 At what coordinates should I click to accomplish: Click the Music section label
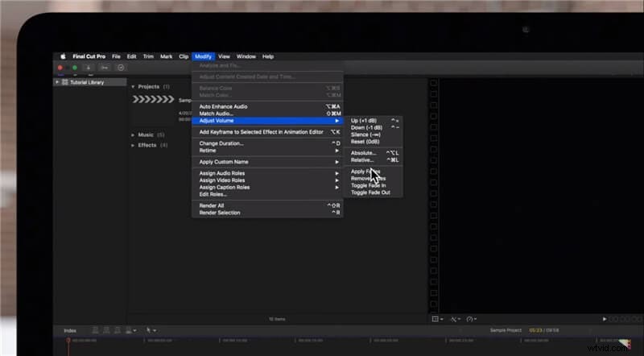tap(146, 135)
